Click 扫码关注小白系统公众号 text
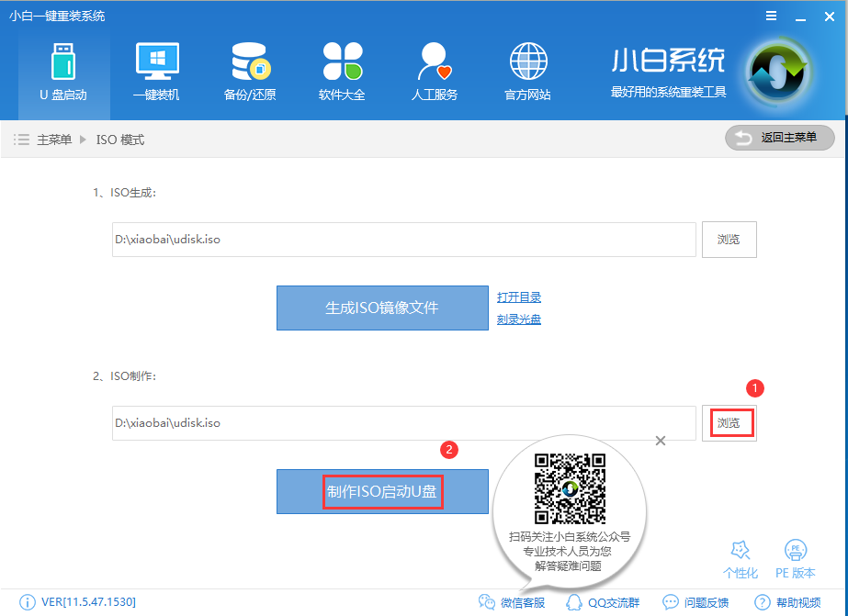 570,537
